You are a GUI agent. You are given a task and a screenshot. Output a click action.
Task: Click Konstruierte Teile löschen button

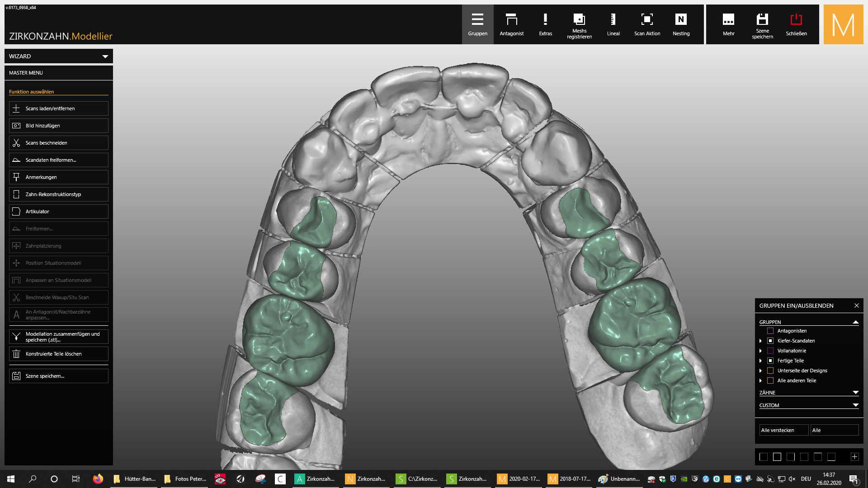pyautogui.click(x=59, y=354)
